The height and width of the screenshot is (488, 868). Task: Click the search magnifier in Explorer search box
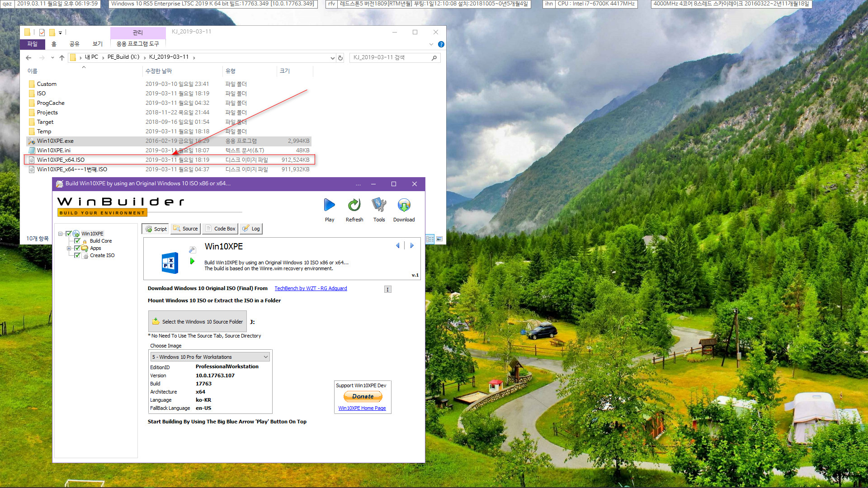coord(434,58)
